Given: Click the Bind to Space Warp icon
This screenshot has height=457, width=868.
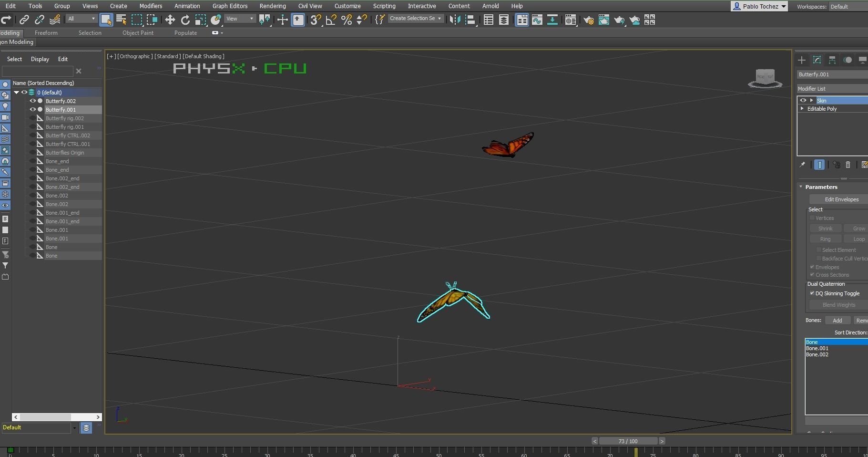Looking at the screenshot, I should pyautogui.click(x=55, y=20).
